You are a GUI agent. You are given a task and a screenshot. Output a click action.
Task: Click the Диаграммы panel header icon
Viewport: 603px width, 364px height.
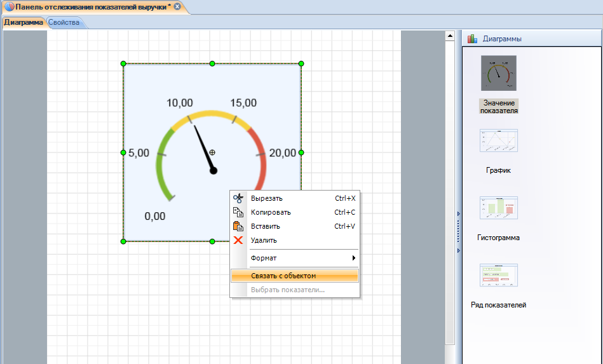click(472, 39)
